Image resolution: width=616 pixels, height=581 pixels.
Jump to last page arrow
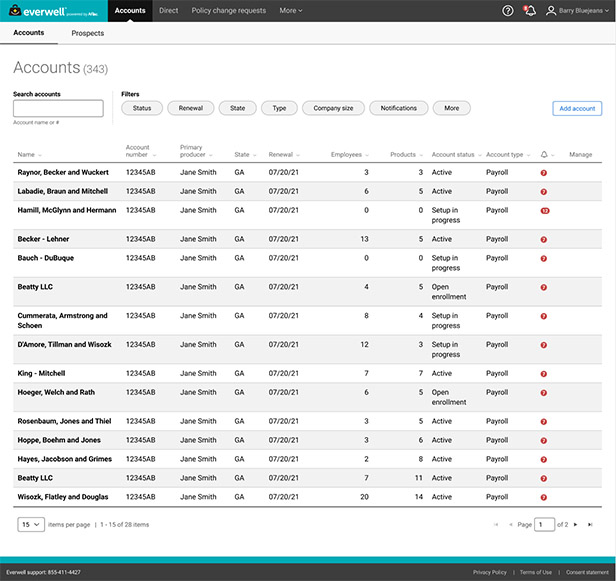(590, 524)
